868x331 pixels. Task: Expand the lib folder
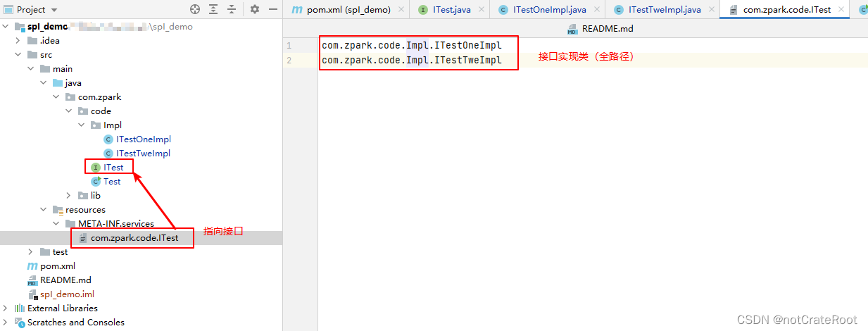click(x=70, y=195)
